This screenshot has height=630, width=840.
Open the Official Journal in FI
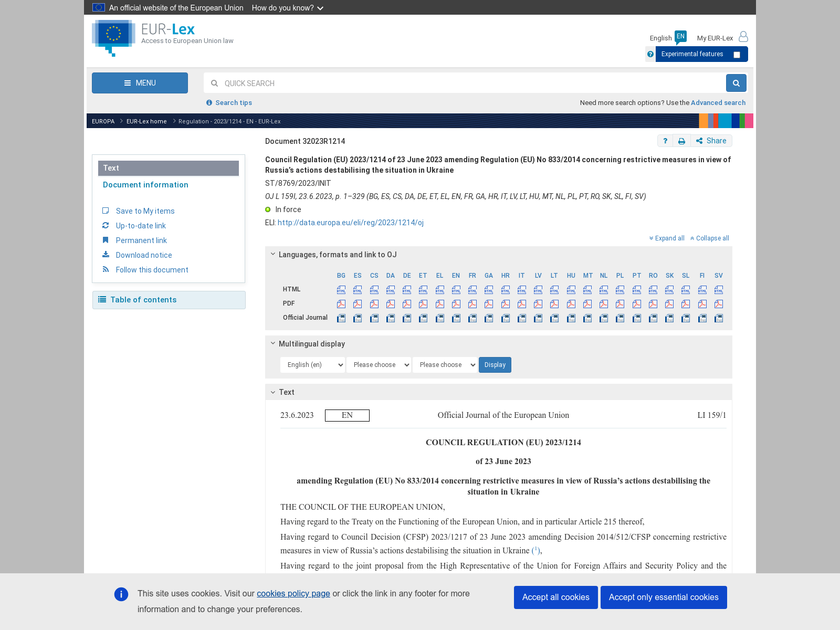pos(702,318)
